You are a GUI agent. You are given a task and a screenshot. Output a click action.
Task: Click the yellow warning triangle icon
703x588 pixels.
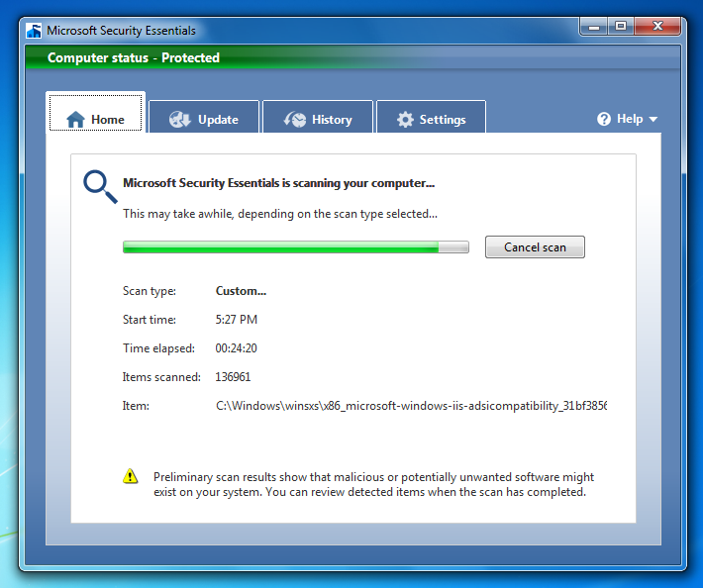130,476
